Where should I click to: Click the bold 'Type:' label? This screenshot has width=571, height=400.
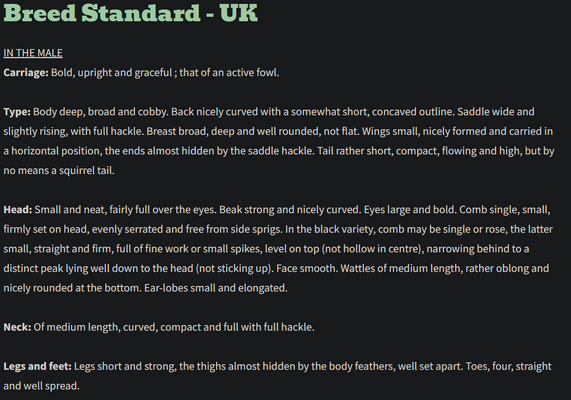pos(17,112)
